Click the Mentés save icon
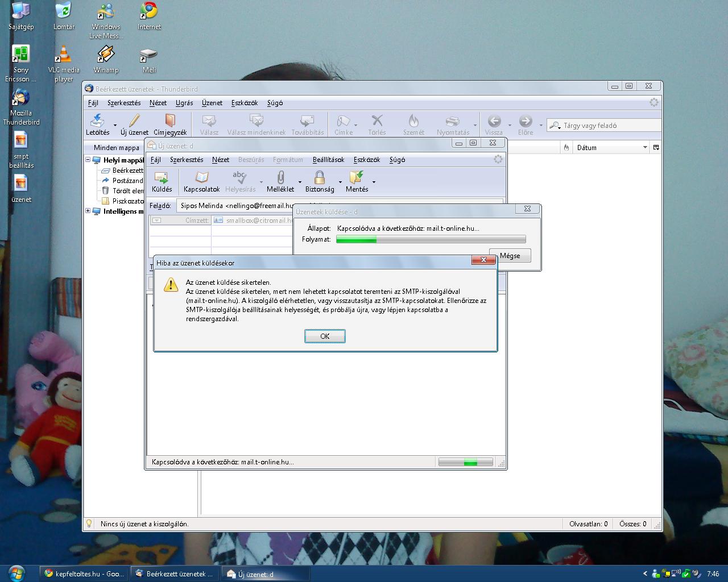Screen dimensions: 728x582 pyautogui.click(x=357, y=177)
